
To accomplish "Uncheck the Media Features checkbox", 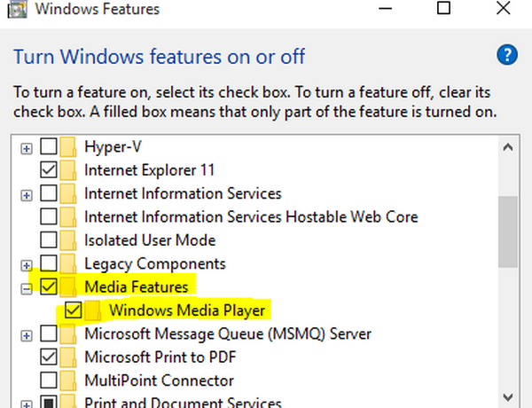I will [50, 286].
